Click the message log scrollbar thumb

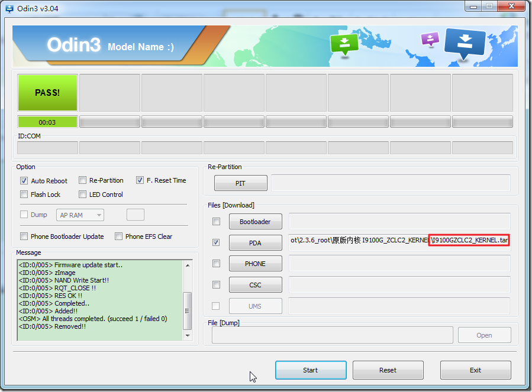188,310
